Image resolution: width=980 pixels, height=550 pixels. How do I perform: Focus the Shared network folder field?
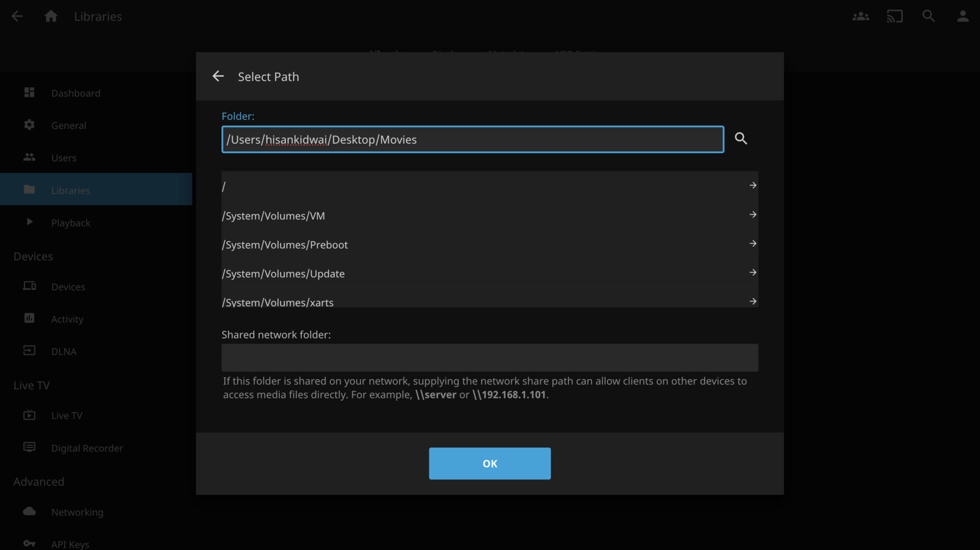click(489, 358)
